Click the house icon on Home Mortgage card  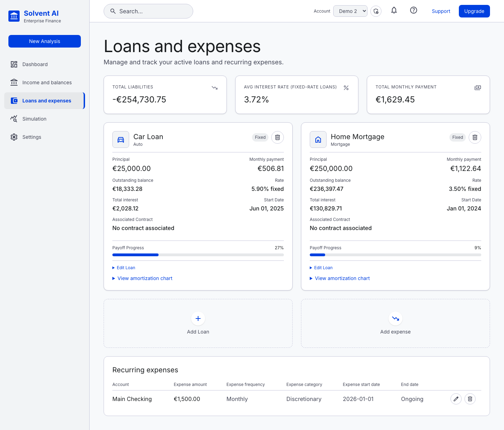[318, 139]
